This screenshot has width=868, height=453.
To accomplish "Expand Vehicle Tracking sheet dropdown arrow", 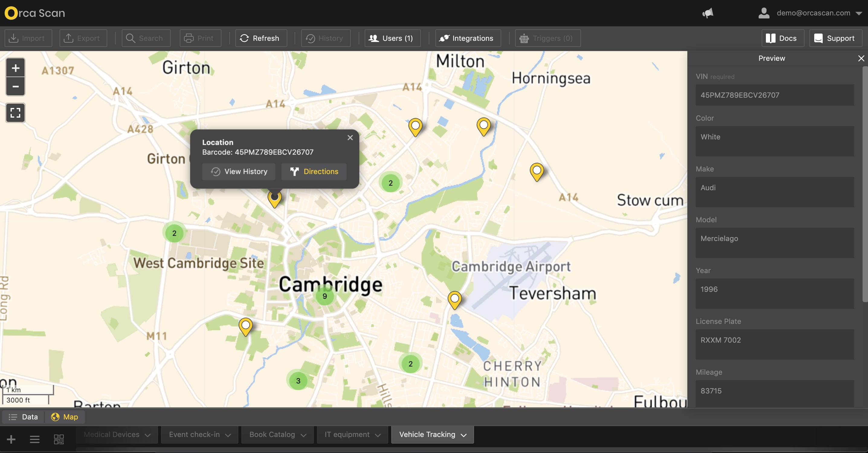I will point(464,435).
